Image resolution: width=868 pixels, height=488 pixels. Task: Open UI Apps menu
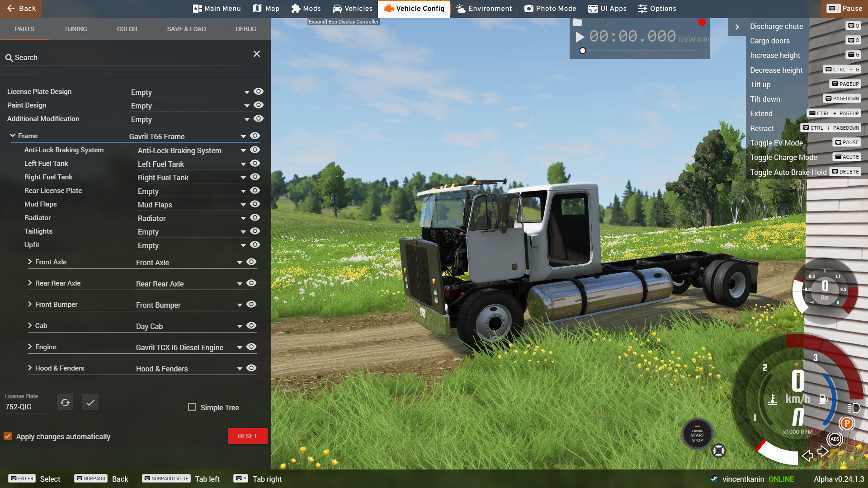point(607,9)
